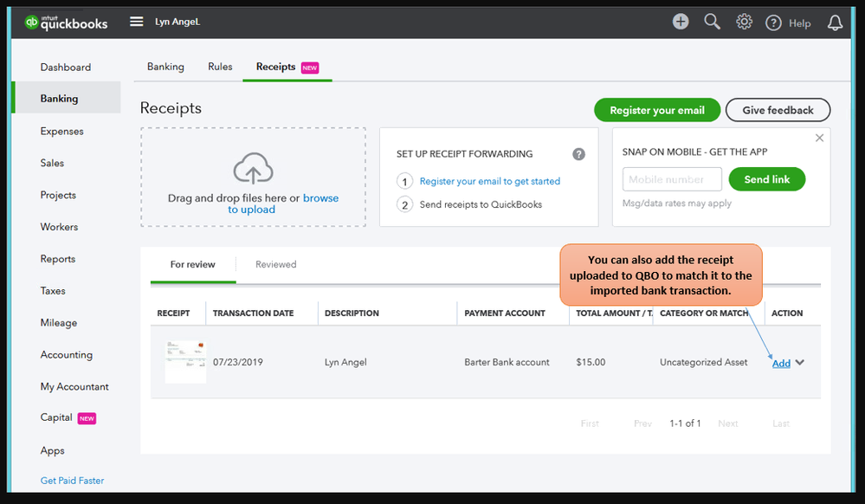This screenshot has height=504, width=865.
Task: Click the Get Paid Faster link
Action: [x=72, y=481]
